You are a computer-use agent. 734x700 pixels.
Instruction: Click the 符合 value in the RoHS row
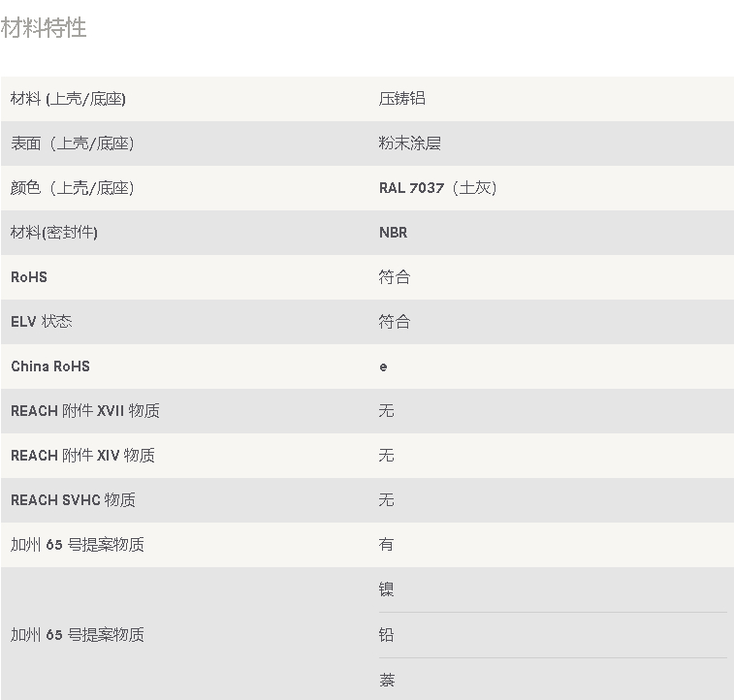pyautogui.click(x=395, y=277)
